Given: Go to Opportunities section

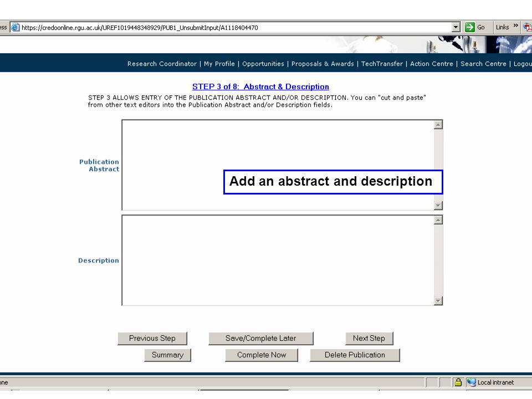Looking at the screenshot, I should coord(263,64).
